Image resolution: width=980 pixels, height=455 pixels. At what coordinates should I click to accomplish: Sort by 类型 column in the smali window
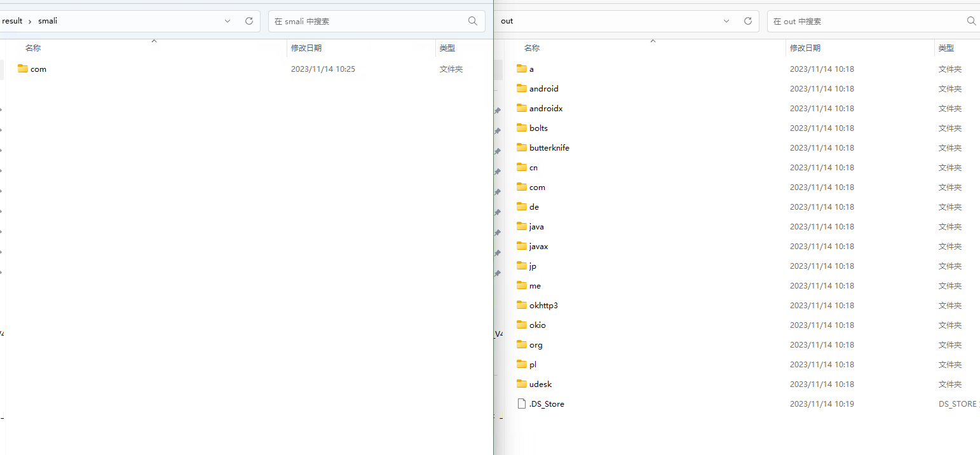[447, 48]
